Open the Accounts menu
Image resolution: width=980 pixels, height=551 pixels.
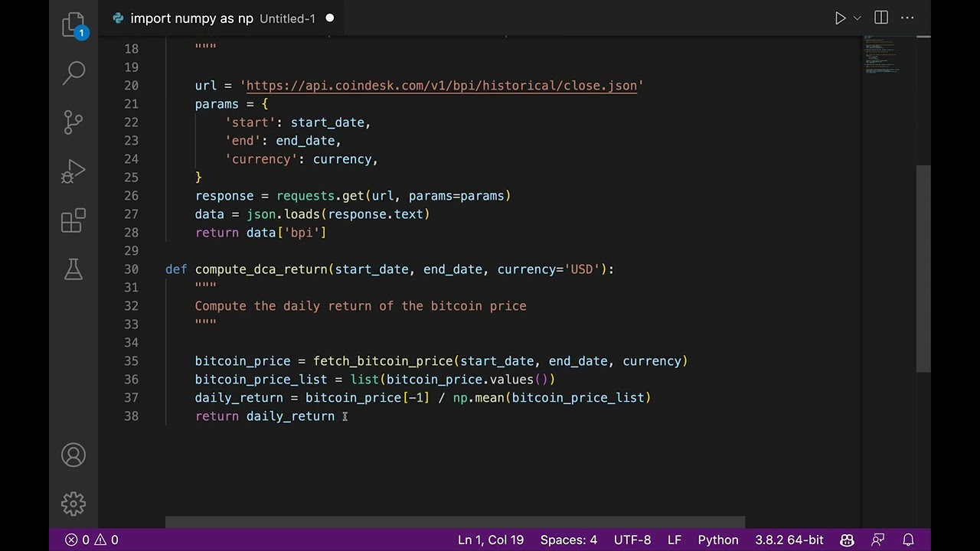pyautogui.click(x=73, y=455)
